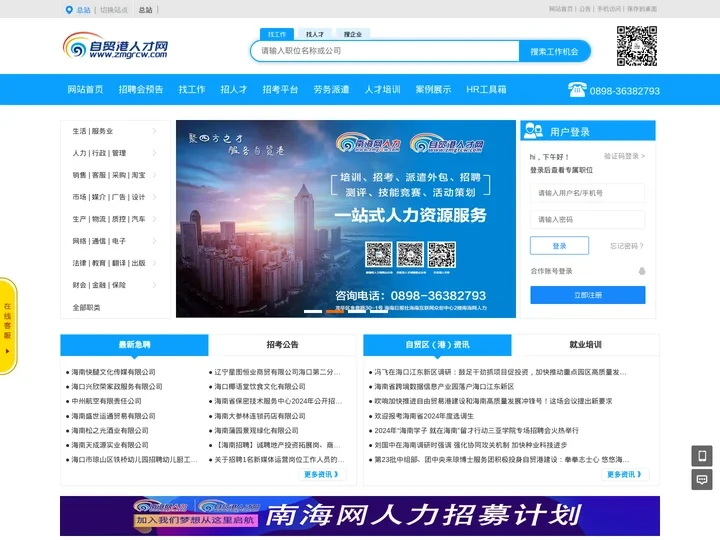Open the 南海网人力招募计划 bottom banner
The height and width of the screenshot is (540, 720).
pyautogui.click(x=360, y=515)
